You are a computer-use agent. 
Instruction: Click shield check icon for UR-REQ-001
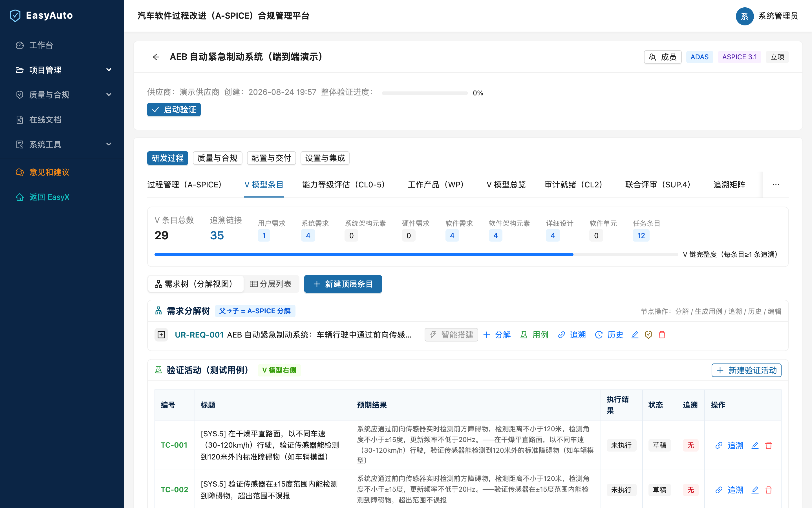(648, 335)
